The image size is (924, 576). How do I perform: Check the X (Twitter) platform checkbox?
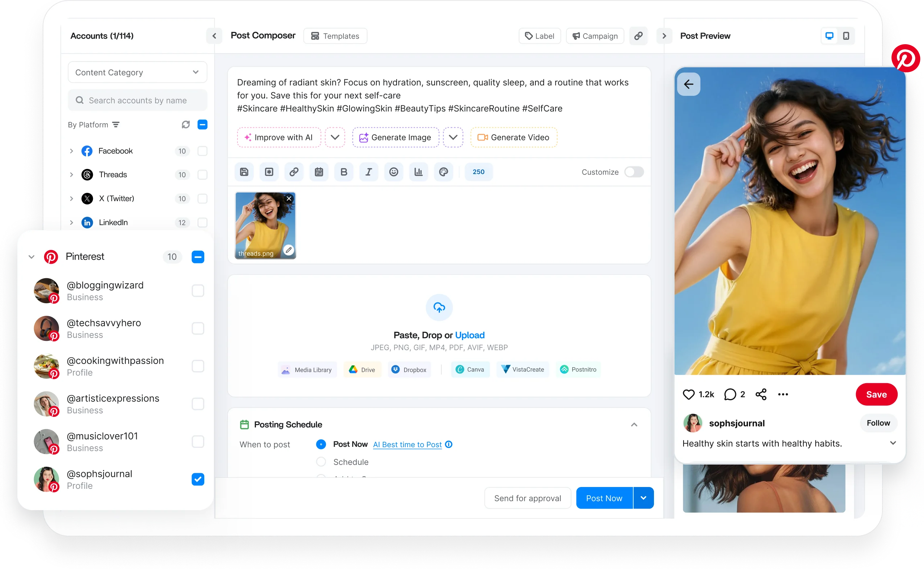click(x=202, y=199)
